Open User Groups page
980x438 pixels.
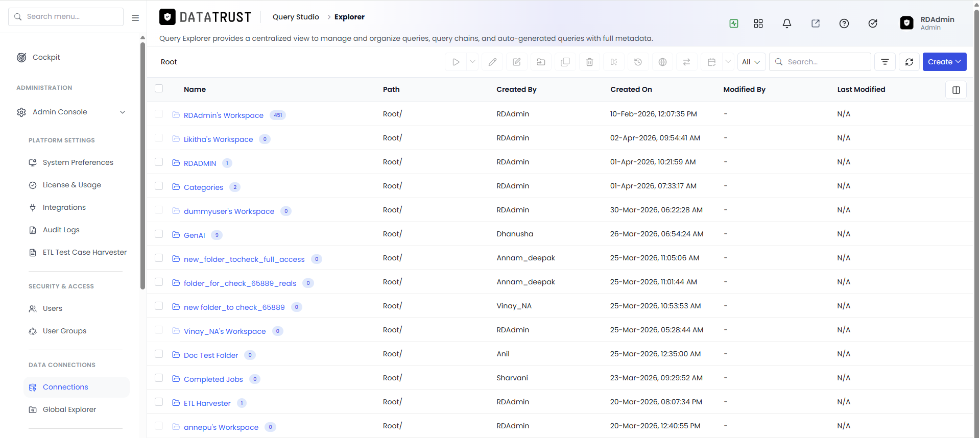click(64, 331)
